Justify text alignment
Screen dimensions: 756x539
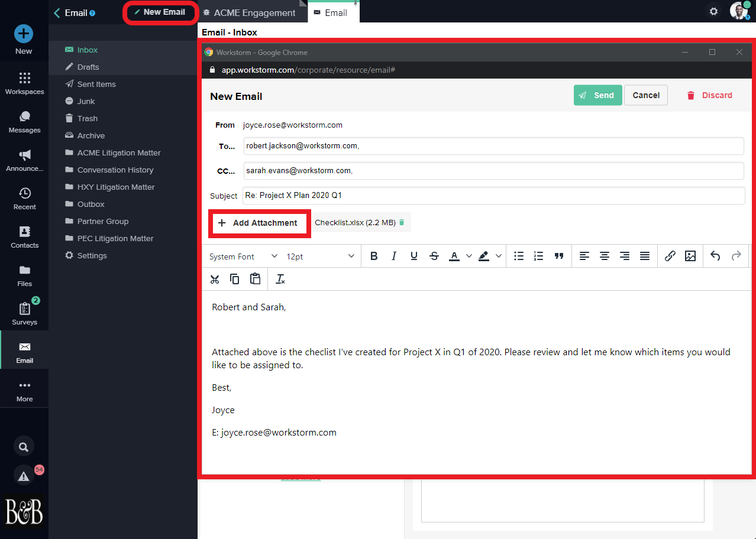point(645,256)
